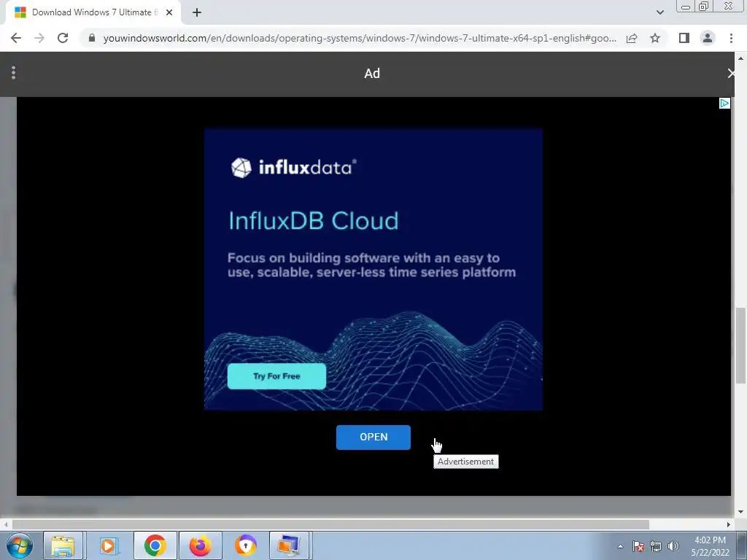This screenshot has width=747, height=560.
Task: Click the vertical scrollbar thumb
Action: pos(740,346)
